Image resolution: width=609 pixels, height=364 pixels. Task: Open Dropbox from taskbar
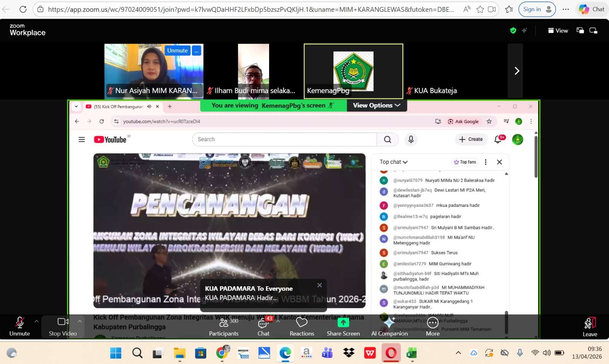point(349,353)
